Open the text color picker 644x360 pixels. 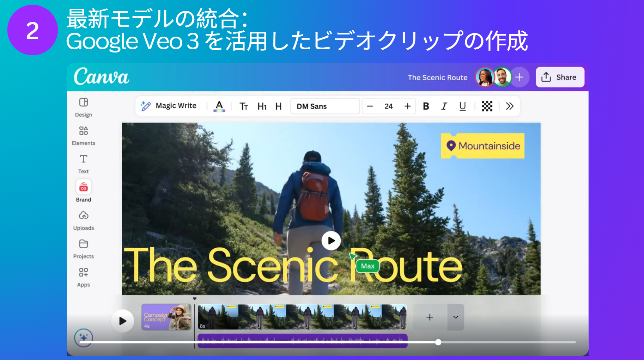pos(219,106)
